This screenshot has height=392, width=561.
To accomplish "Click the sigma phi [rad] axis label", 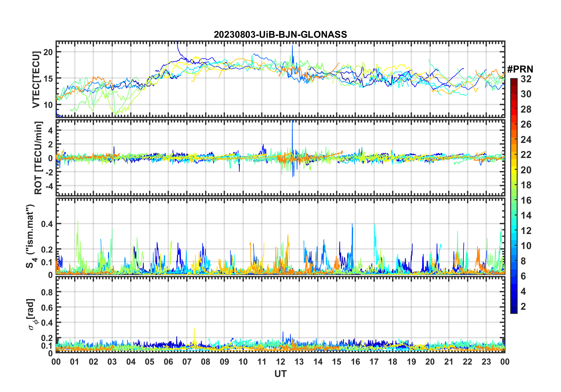I will tap(31, 314).
